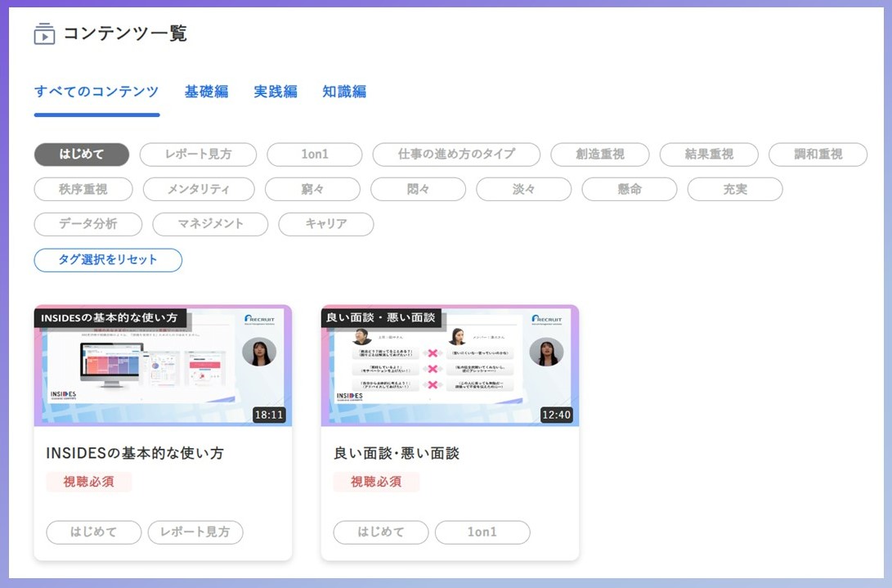Viewport: 892px width, 588px height.
Task: Click the 12:40 duration badge
Action: [556, 415]
